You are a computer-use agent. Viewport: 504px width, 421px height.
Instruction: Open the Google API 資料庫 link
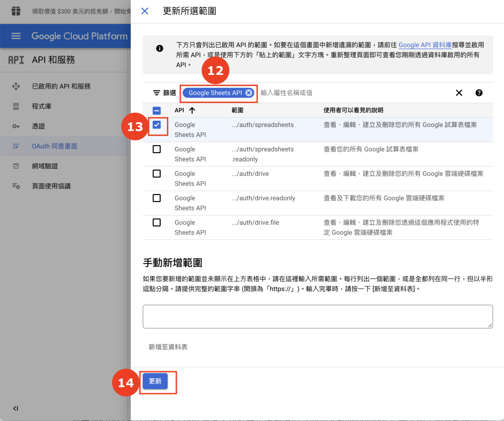coord(425,45)
